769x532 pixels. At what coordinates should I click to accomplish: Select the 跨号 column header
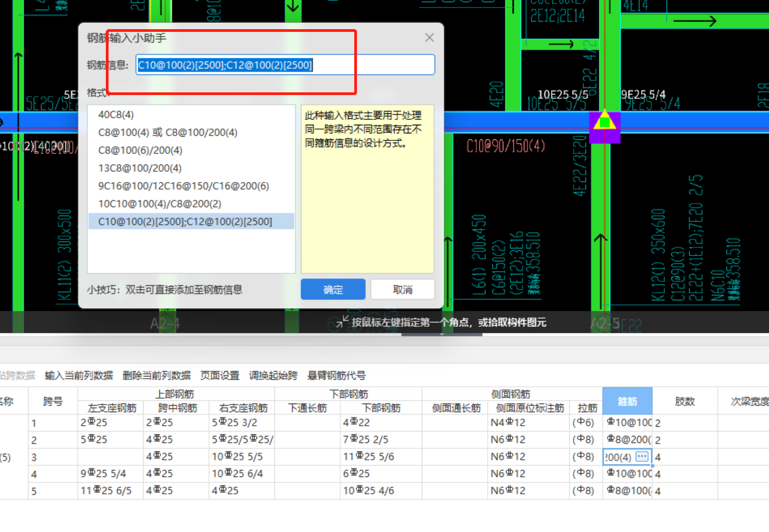pos(53,401)
